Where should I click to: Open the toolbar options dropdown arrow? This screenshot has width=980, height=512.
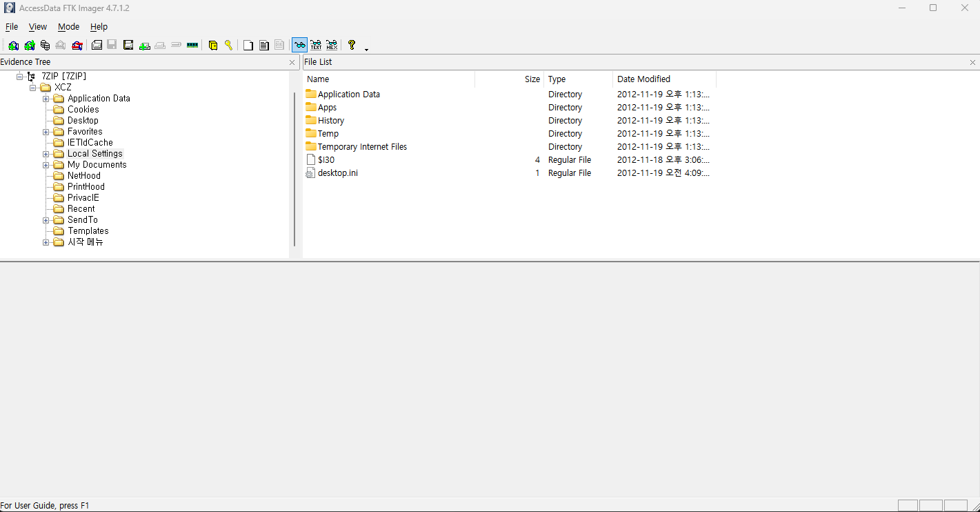pyautogui.click(x=366, y=49)
